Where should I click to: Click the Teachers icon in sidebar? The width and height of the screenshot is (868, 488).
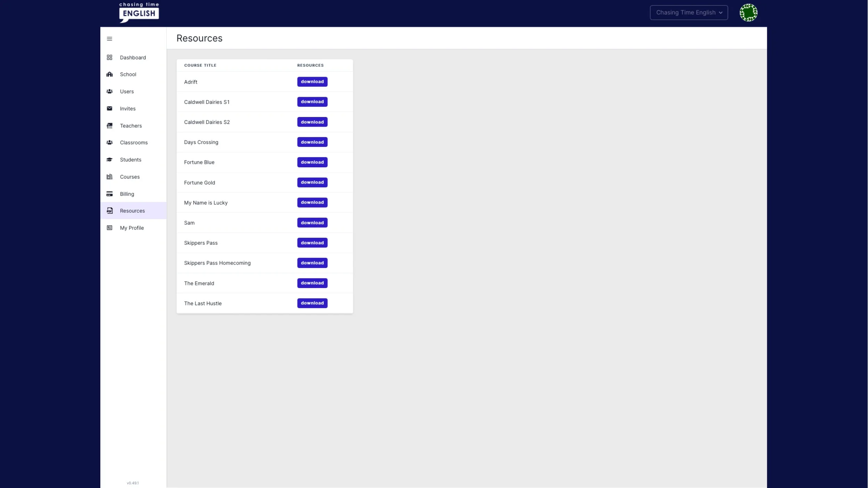(109, 126)
